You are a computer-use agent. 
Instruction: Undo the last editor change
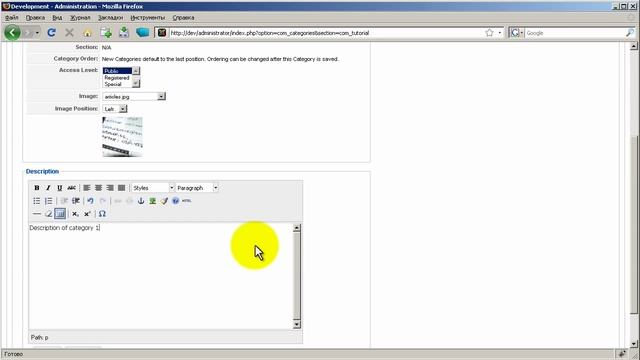91,201
